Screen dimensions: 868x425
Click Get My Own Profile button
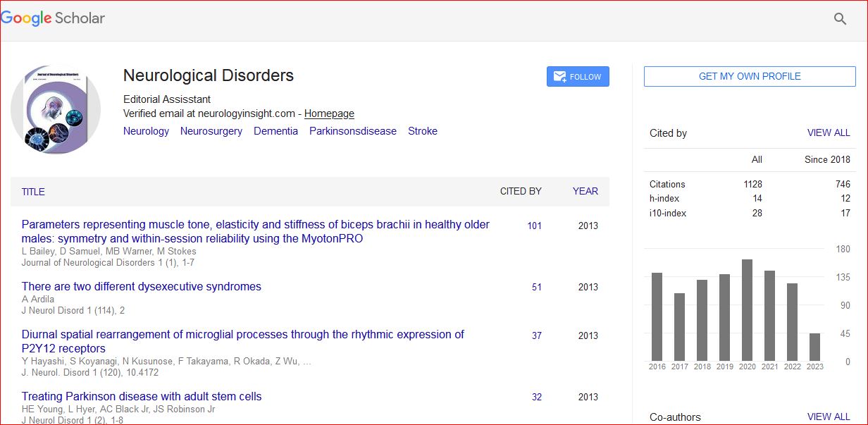(x=750, y=76)
